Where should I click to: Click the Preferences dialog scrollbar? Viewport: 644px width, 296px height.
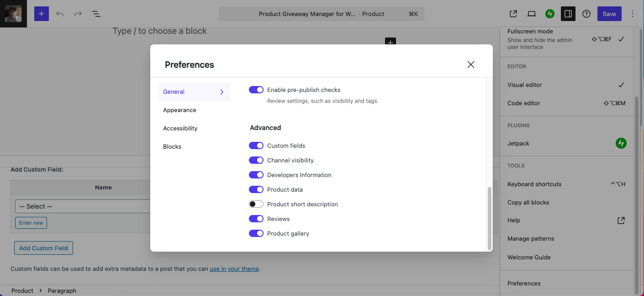pos(490,218)
